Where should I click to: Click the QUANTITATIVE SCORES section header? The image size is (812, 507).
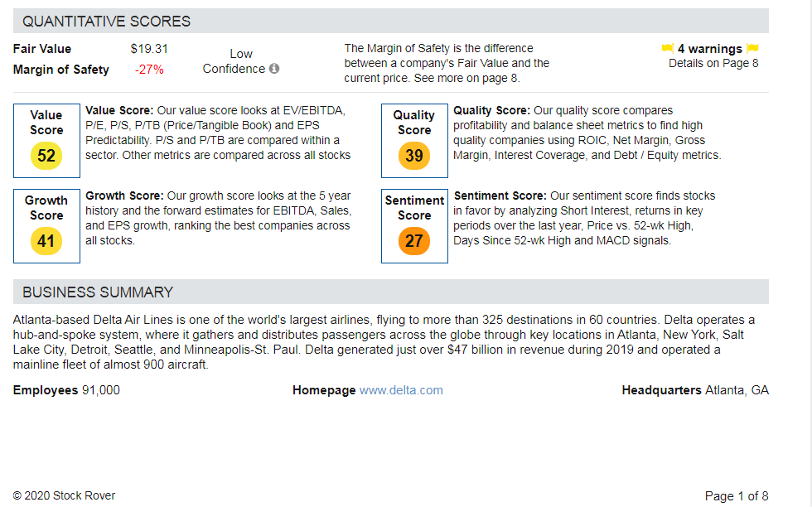point(391,22)
